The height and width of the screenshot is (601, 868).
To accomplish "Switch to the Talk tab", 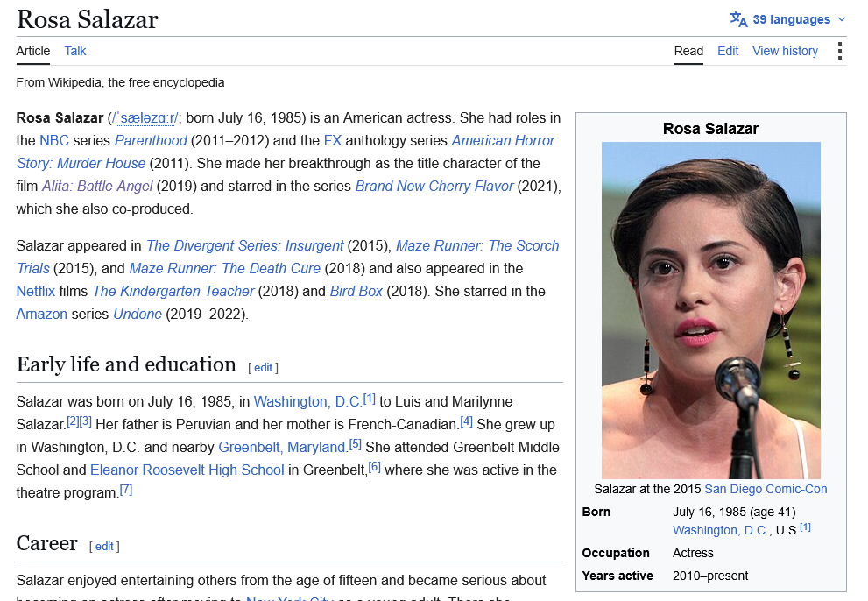I will (74, 51).
